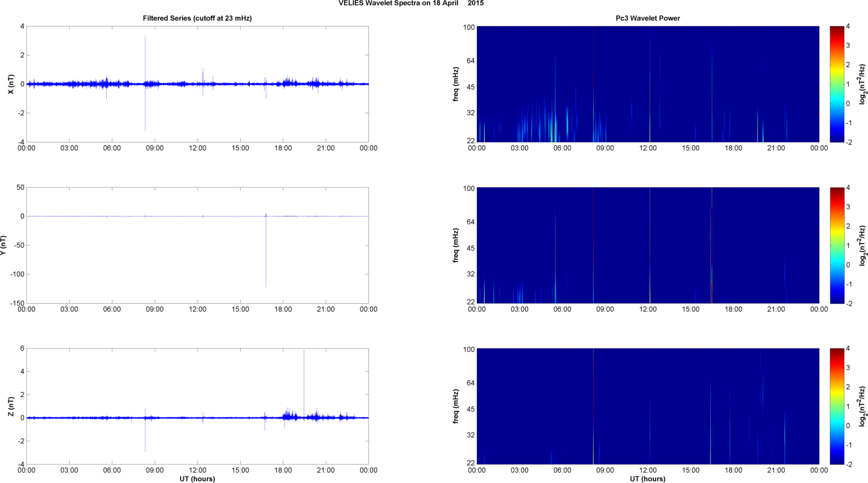Click the Y-component Pc3 wavelet spectrogram
Viewport: 868px width, 483px height.
tap(648, 245)
